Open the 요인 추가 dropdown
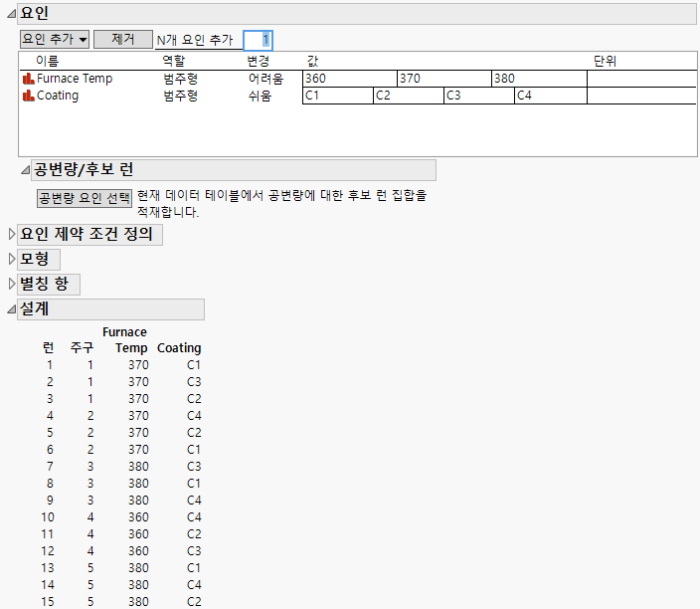The height and width of the screenshot is (609, 700). [55, 40]
